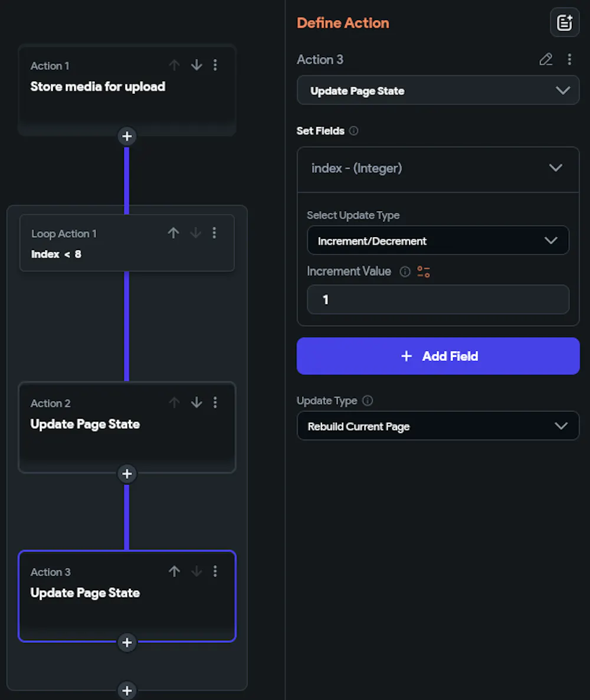Add action below Action 3 card
The image size is (590, 700).
coord(127,642)
